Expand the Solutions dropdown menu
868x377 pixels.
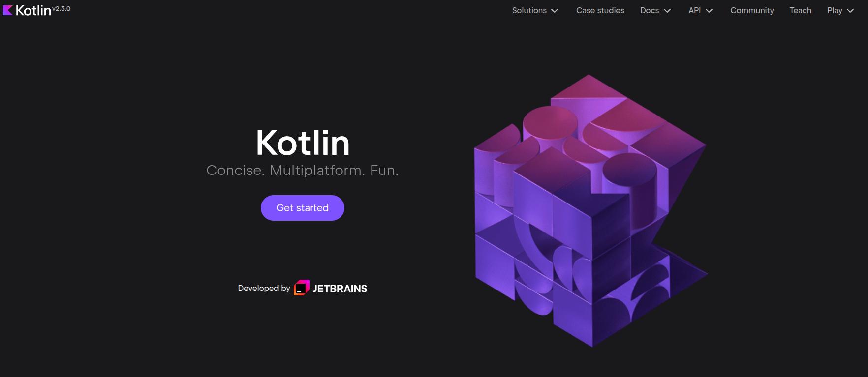(x=535, y=10)
